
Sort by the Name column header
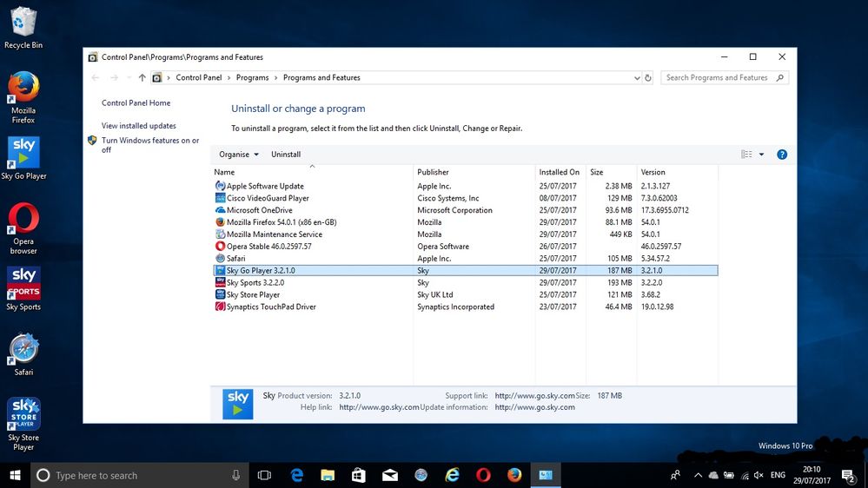(312, 172)
